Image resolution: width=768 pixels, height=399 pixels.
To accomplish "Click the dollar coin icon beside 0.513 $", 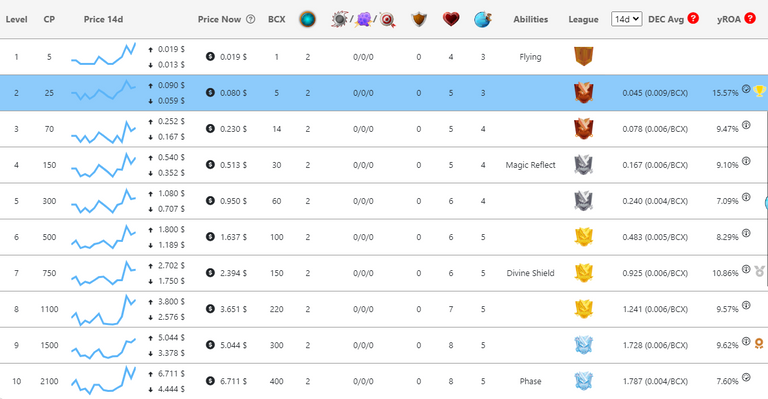I will (210, 164).
